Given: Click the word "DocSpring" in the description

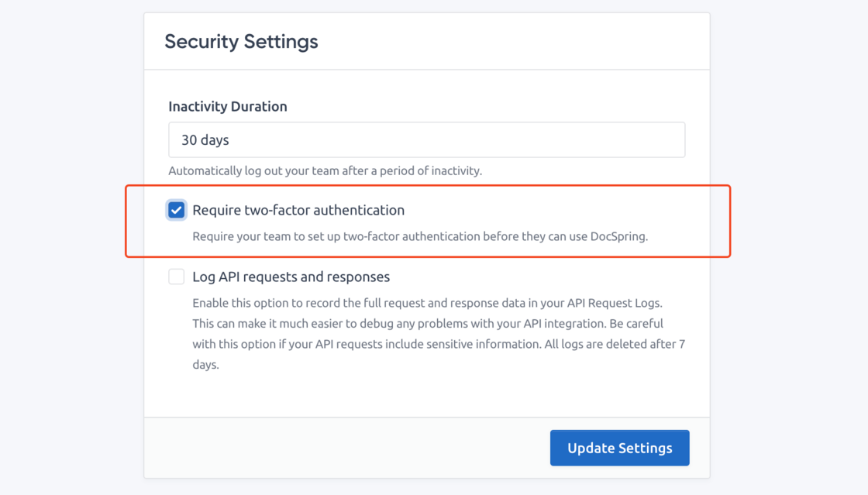Looking at the screenshot, I should pos(618,236).
